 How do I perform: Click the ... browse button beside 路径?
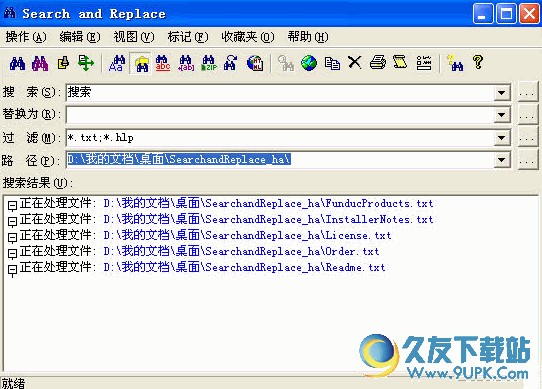click(x=527, y=160)
